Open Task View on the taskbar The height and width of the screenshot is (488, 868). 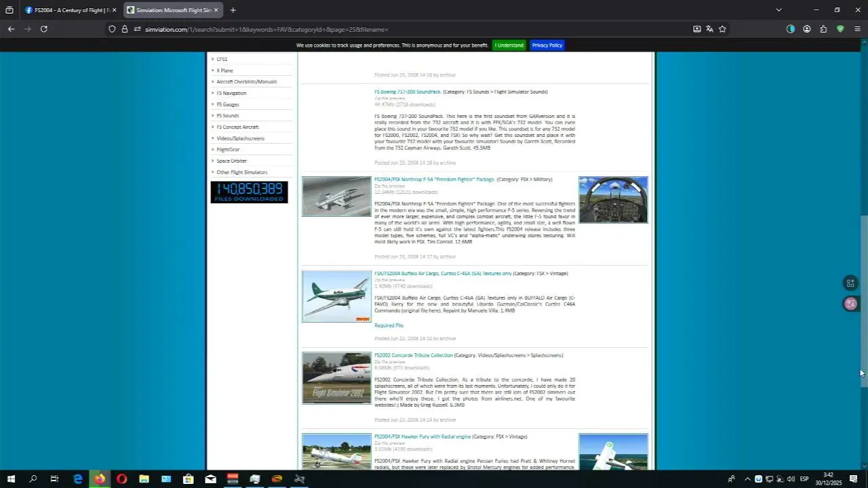tap(55, 479)
